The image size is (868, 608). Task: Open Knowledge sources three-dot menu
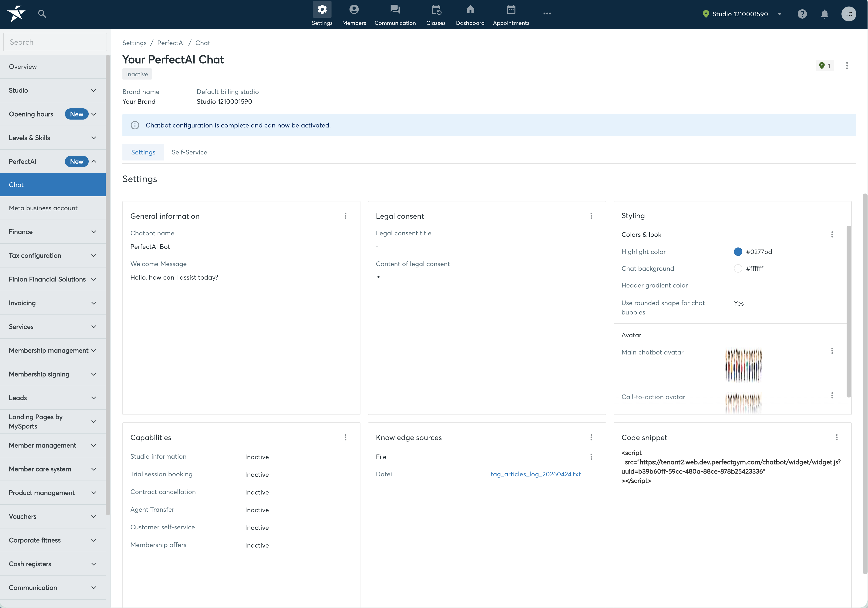(591, 437)
